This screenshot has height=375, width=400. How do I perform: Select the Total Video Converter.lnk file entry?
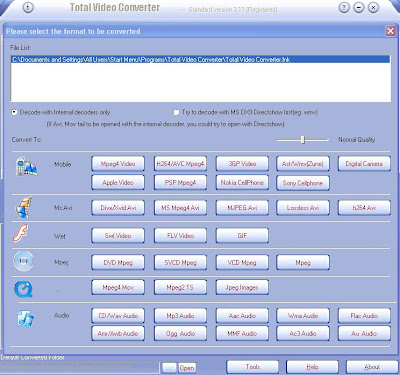tap(200, 60)
